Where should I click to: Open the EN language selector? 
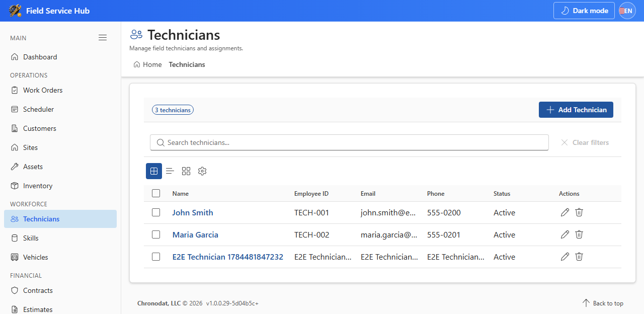point(627,11)
